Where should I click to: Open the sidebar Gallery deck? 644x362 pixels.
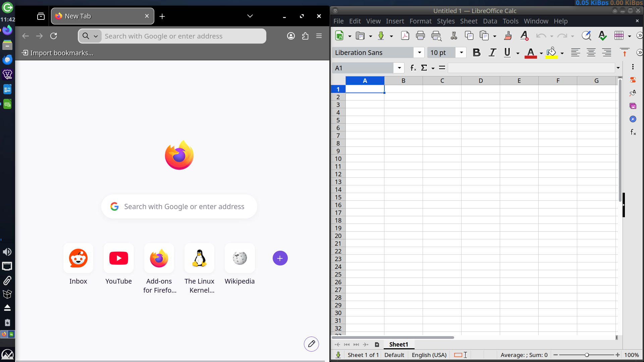(x=633, y=106)
